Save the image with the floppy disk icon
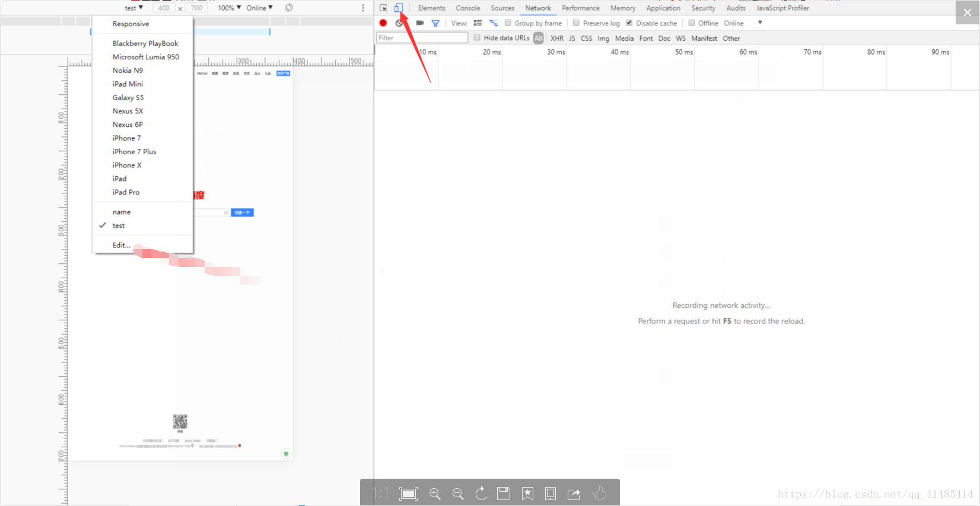This screenshot has width=980, height=506. point(504,494)
